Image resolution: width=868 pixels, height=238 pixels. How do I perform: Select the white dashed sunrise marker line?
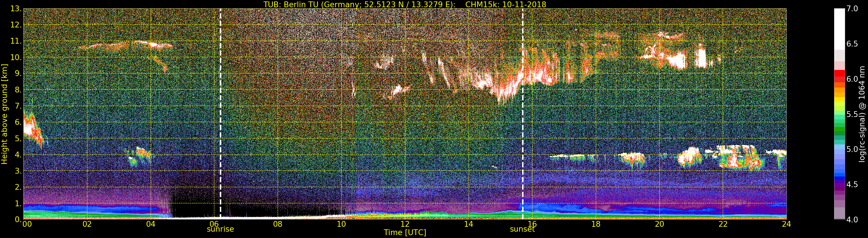click(x=220, y=114)
